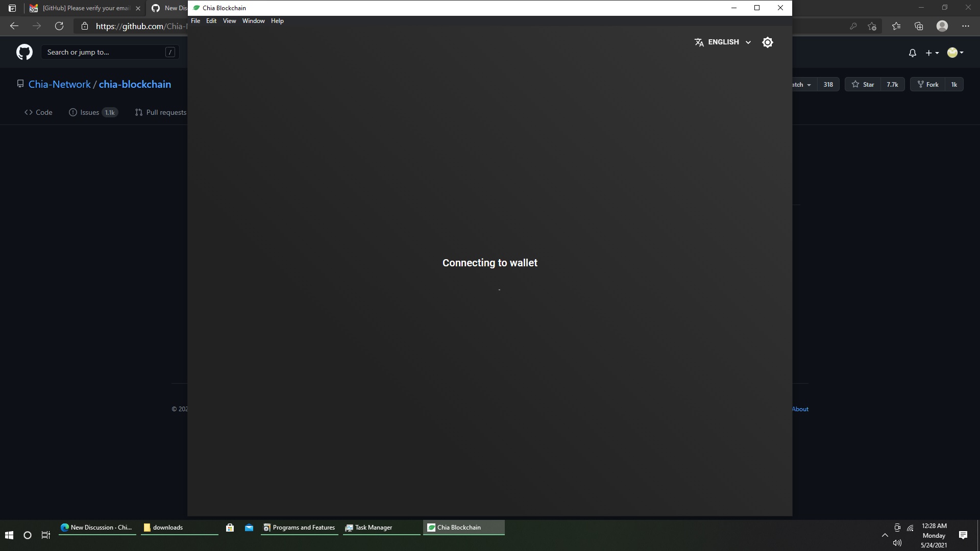Click the 7.7k stargazers count
Viewport: 980px width, 551px height.
click(892, 85)
